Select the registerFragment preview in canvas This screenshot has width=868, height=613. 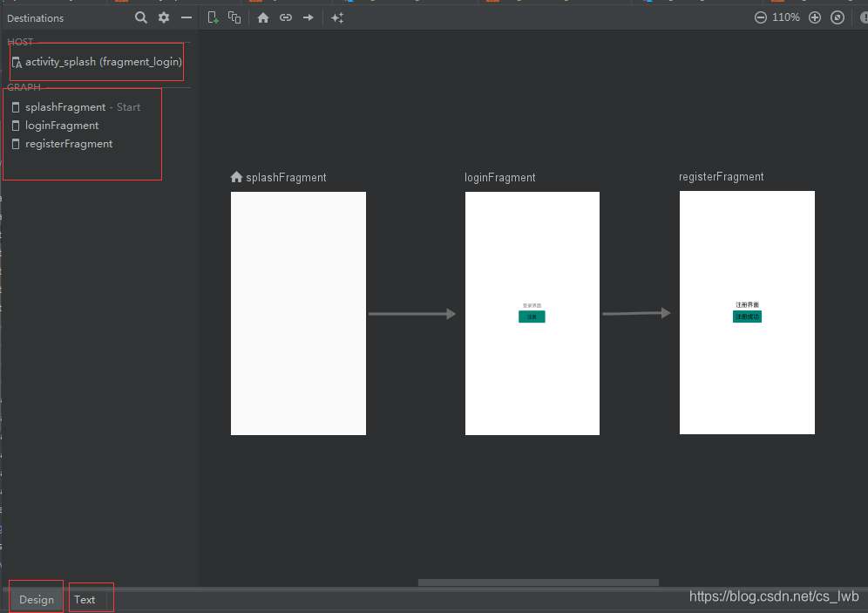[747, 312]
